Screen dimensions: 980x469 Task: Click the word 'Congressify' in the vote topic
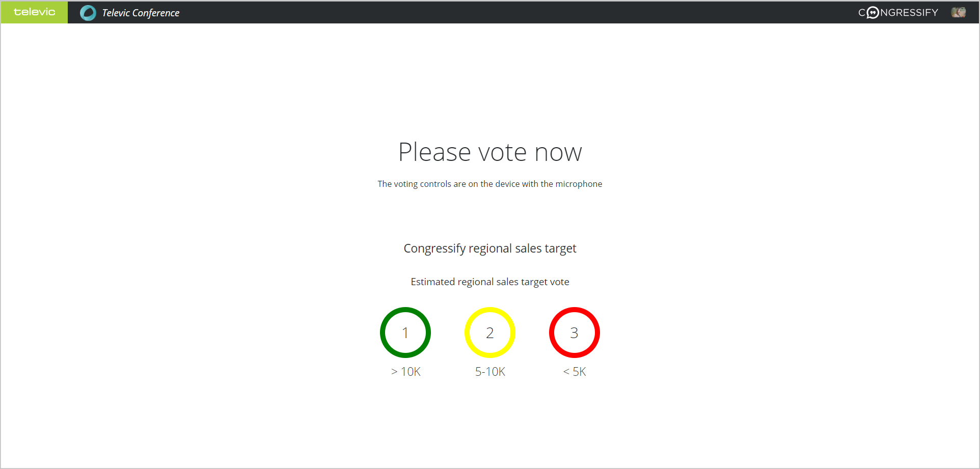[434, 249]
